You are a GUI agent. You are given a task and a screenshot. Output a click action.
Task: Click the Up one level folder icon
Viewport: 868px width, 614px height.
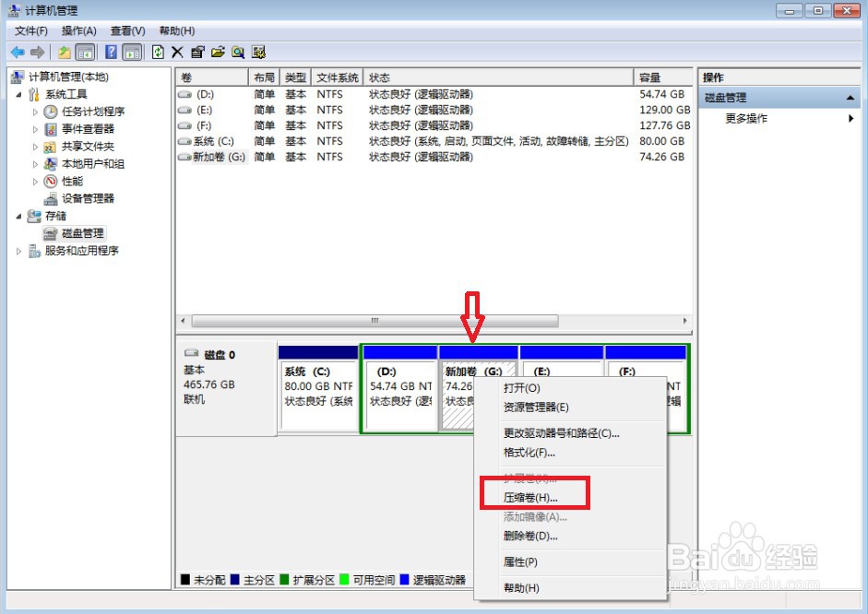tap(65, 53)
